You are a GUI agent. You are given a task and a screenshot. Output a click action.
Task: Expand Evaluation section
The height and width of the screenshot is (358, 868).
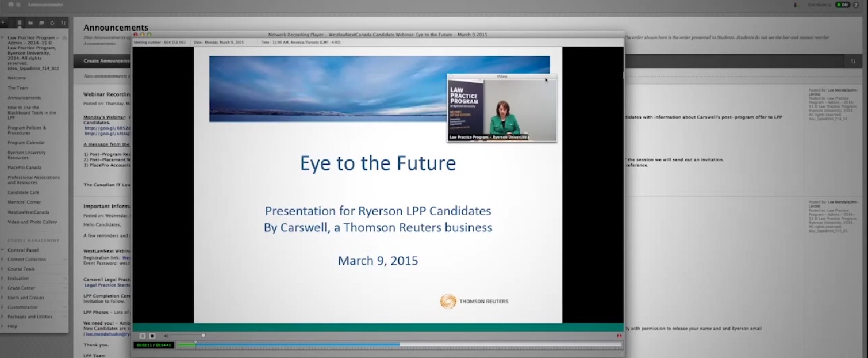(x=18, y=279)
